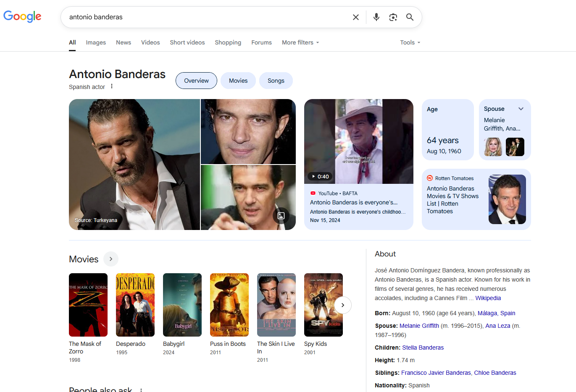
Task: Select the Songs chip
Action: [x=276, y=81]
